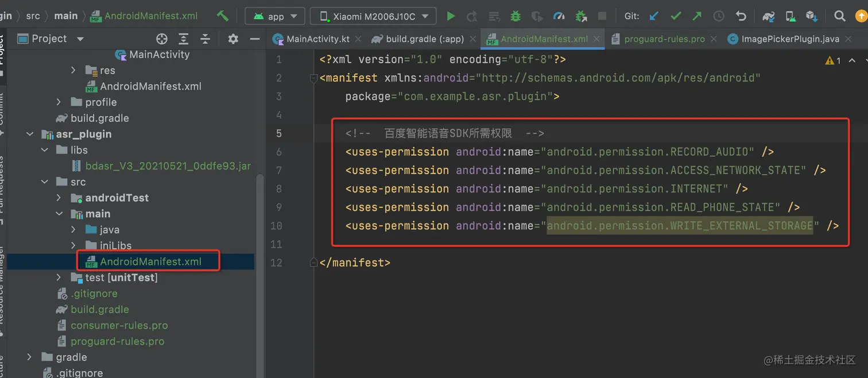868x378 pixels.
Task: Click the WRITE_EXTERNAL_STORAGE permission text
Action: coord(680,226)
